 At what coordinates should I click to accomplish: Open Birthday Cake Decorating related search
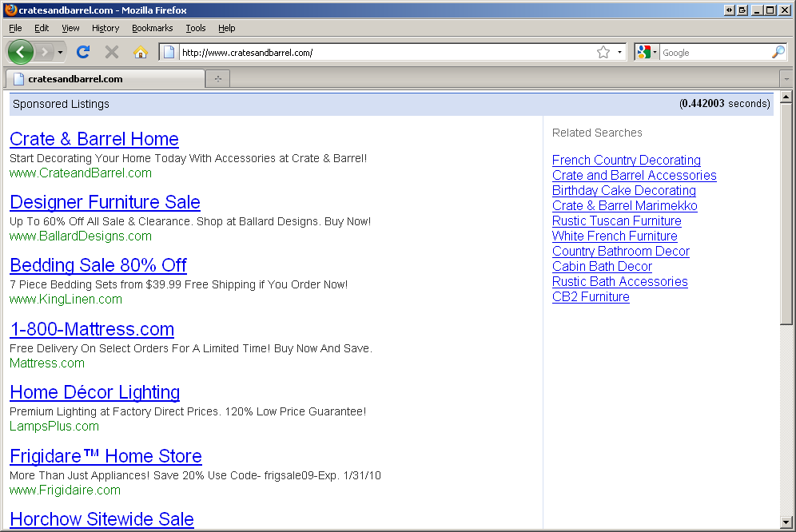pos(624,191)
